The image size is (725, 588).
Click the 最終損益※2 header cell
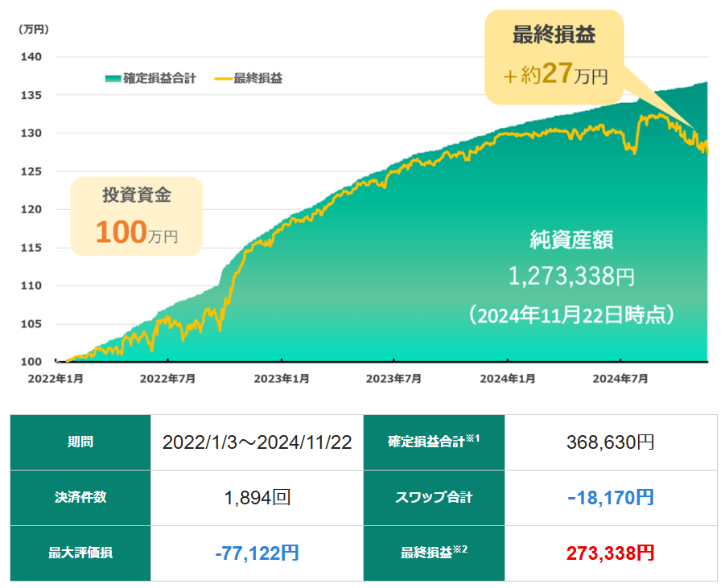pos(435,553)
